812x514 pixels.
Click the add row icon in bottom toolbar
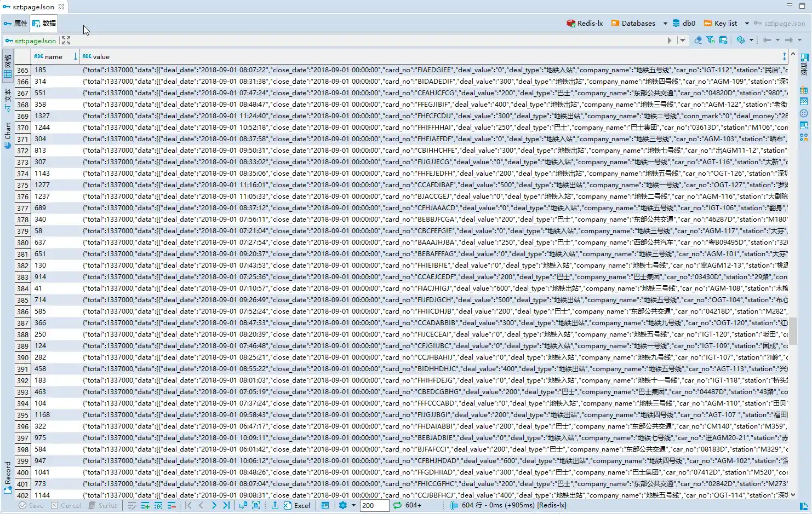coord(145,506)
